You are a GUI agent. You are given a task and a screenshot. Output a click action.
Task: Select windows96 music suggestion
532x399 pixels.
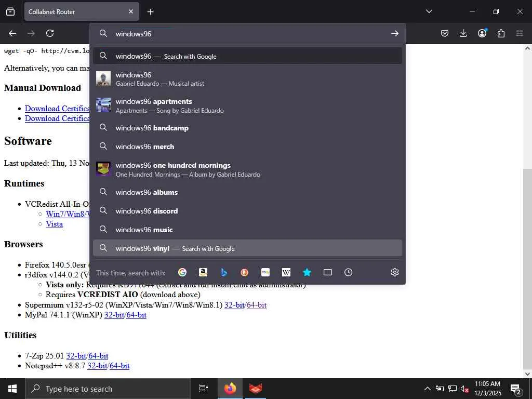pos(248,229)
